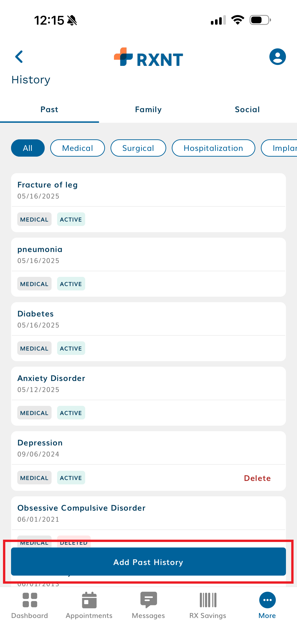
Task: Open the Appointments calendar icon
Action: (89, 600)
